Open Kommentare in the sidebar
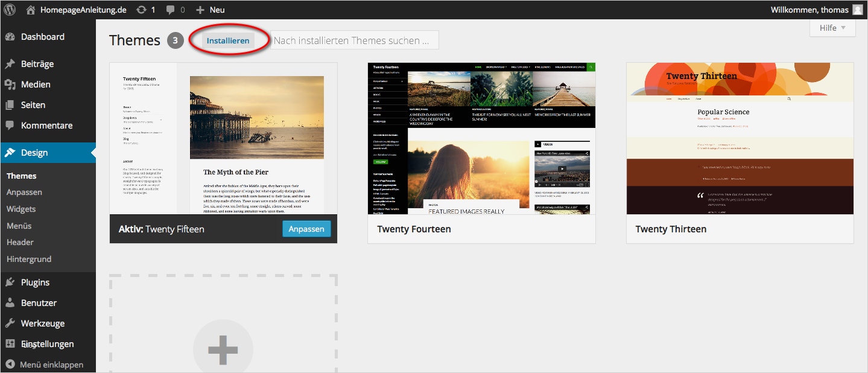This screenshot has width=868, height=373. pyautogui.click(x=48, y=126)
